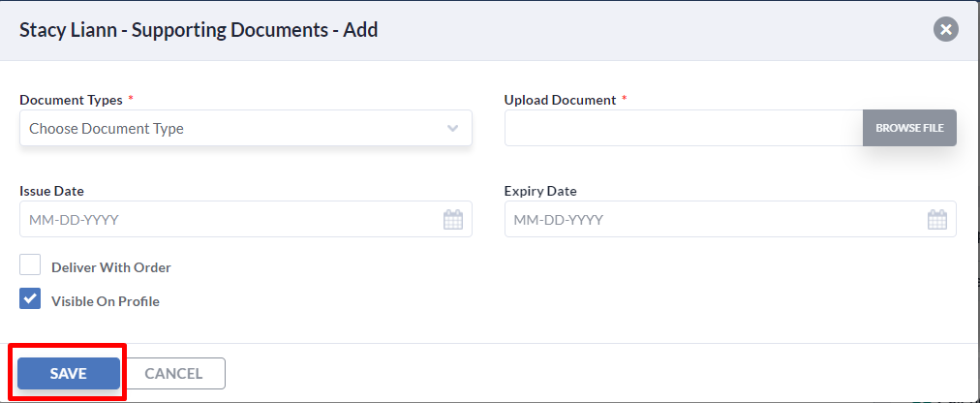The height and width of the screenshot is (403, 980).
Task: Click the Upload Document label
Action: [x=560, y=100]
